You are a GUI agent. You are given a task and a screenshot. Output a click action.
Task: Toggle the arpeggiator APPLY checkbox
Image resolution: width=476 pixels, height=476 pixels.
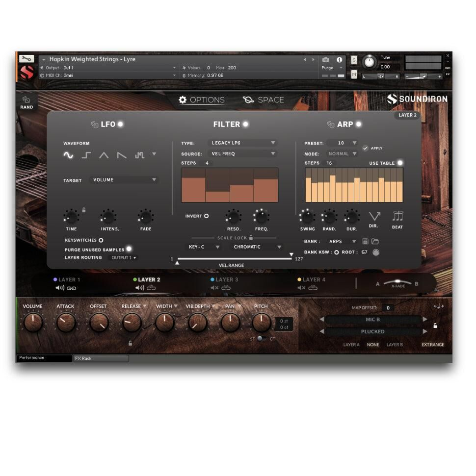pyautogui.click(x=365, y=148)
